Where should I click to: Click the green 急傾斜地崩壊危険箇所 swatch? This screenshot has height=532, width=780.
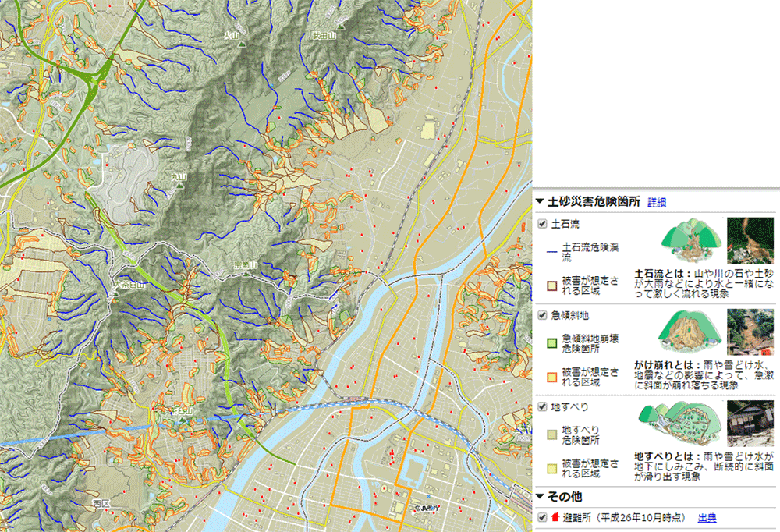(x=552, y=343)
